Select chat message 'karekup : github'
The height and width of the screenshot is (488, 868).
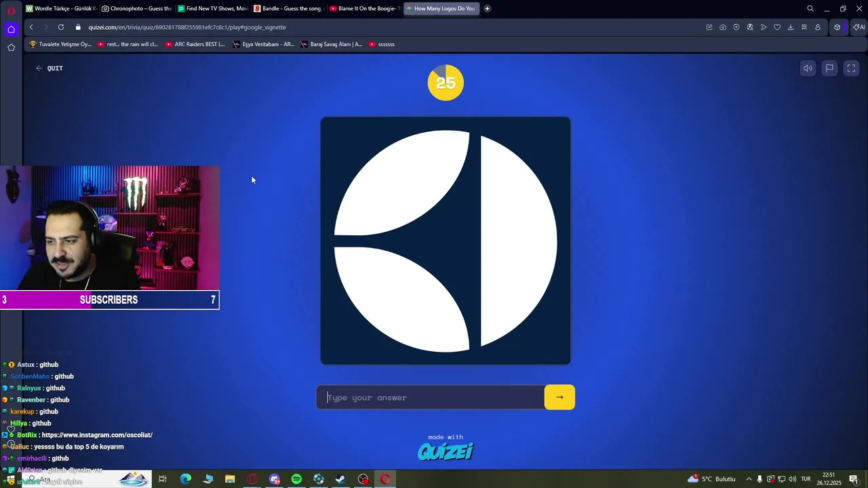[x=35, y=411]
